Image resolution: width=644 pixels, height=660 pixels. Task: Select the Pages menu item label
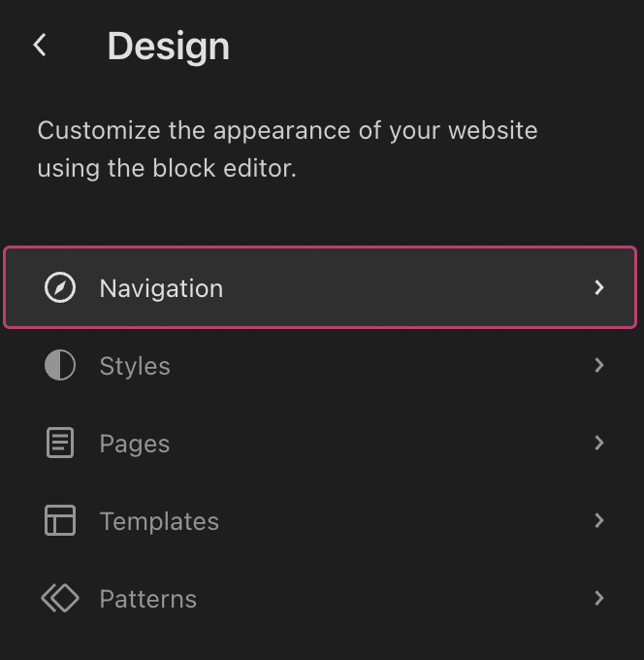(135, 444)
